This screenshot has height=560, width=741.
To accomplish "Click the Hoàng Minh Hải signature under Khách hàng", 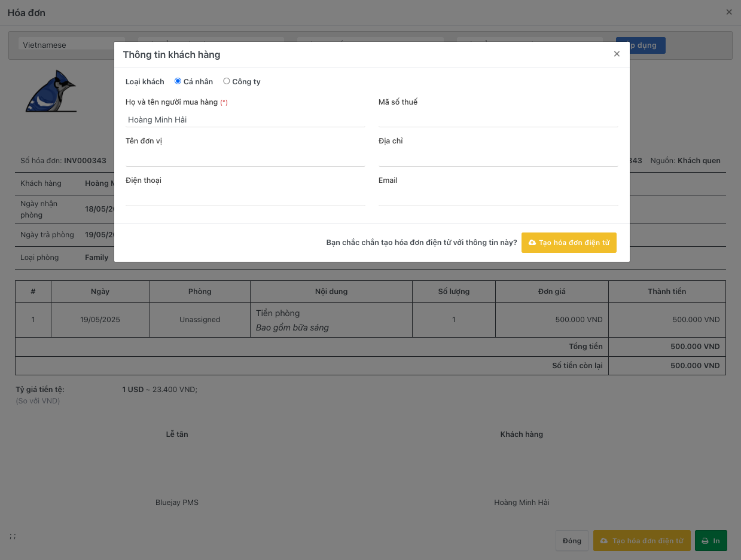I will [522, 503].
